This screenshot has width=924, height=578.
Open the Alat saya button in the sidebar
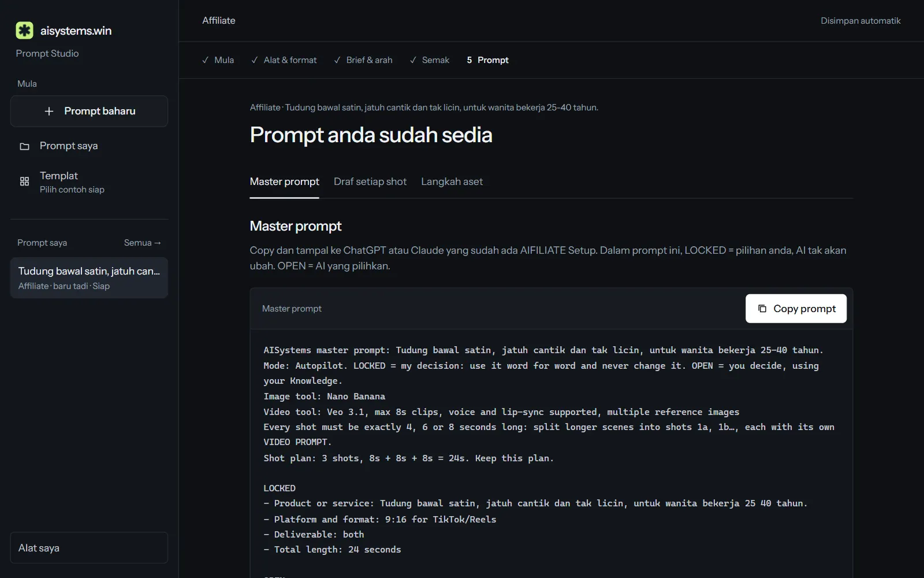89,548
